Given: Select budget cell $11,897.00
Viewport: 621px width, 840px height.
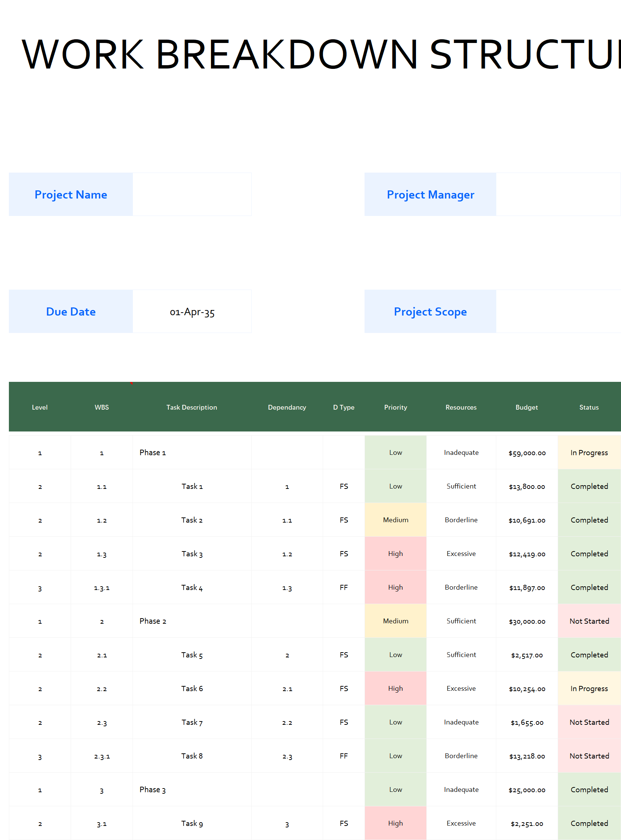Looking at the screenshot, I should click(x=527, y=587).
